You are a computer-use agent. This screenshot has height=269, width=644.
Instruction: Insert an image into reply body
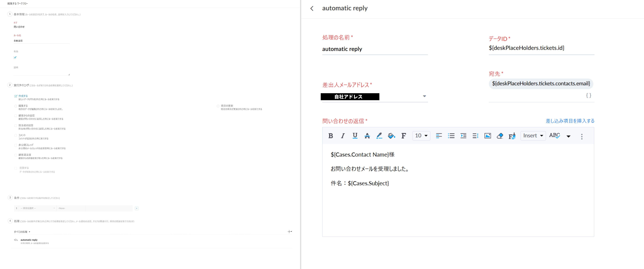488,136
